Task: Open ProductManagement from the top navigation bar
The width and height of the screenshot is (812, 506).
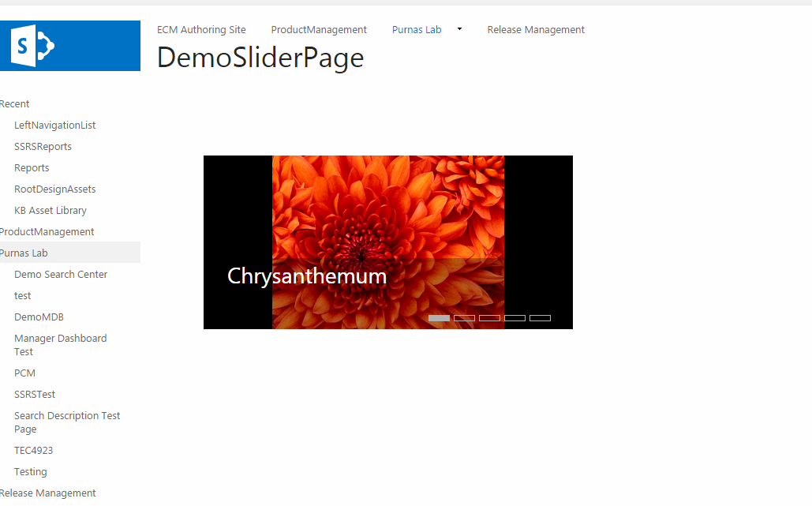Action: 319,29
